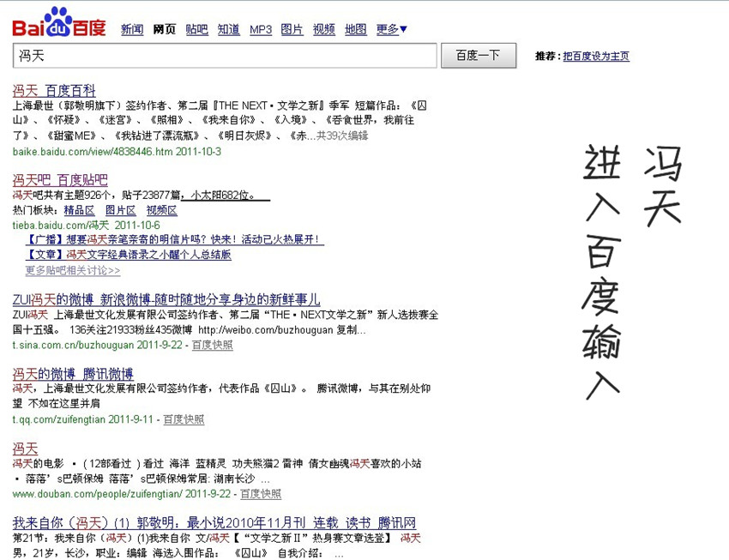Click the baike.baidu.com/view/4838446.htm URL text
The image size is (729, 560).
(x=93, y=152)
